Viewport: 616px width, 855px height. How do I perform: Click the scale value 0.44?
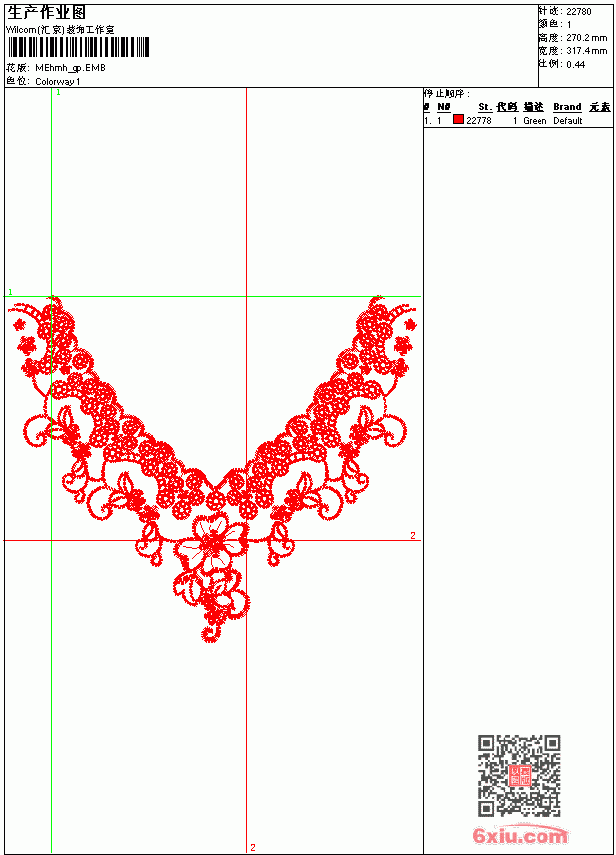click(575, 64)
